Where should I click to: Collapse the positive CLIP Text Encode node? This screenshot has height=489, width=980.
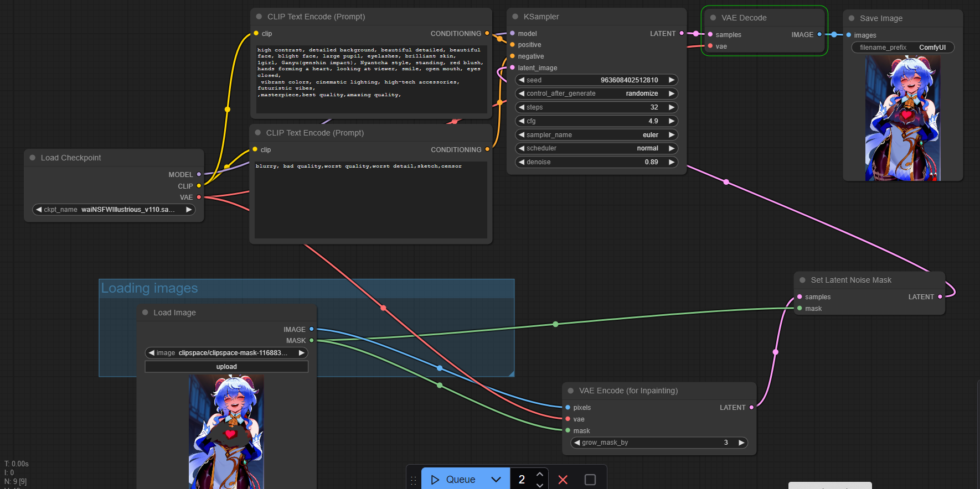(x=259, y=17)
